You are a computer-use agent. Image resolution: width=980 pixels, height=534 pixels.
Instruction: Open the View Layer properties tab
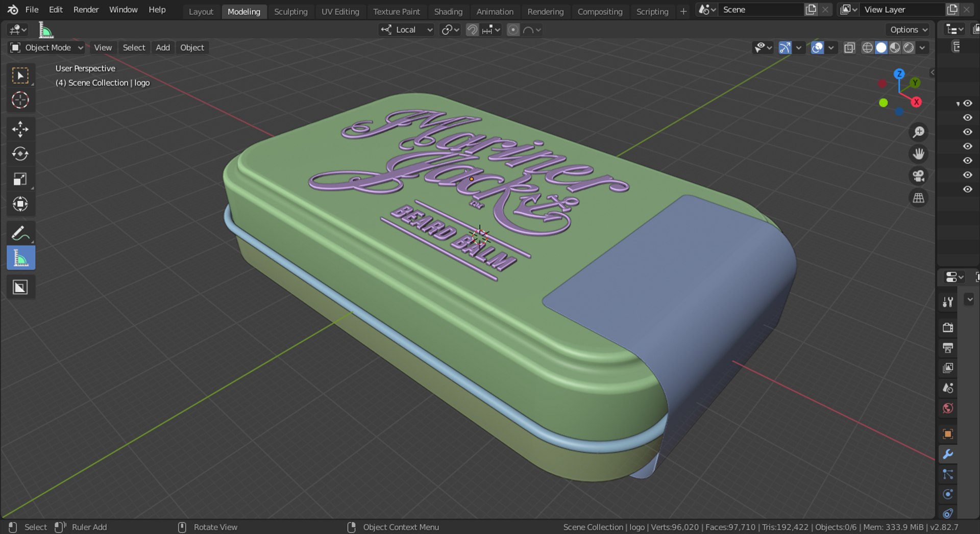948,368
